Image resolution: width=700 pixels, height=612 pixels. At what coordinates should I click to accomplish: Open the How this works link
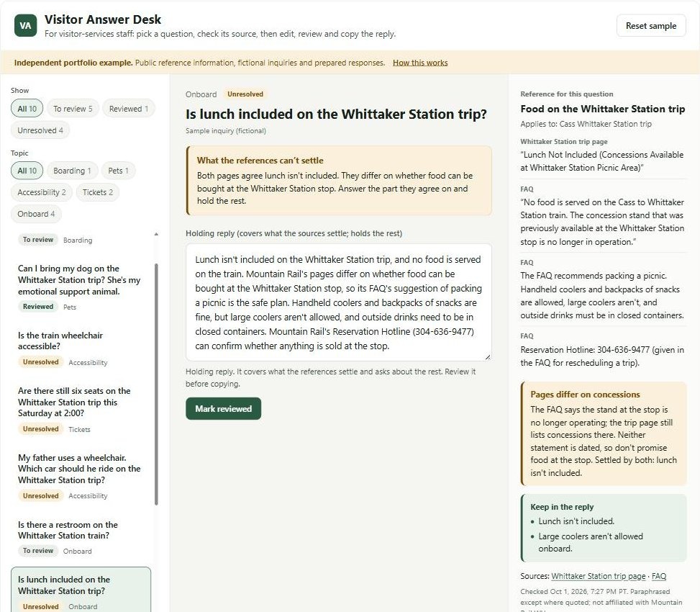point(420,63)
